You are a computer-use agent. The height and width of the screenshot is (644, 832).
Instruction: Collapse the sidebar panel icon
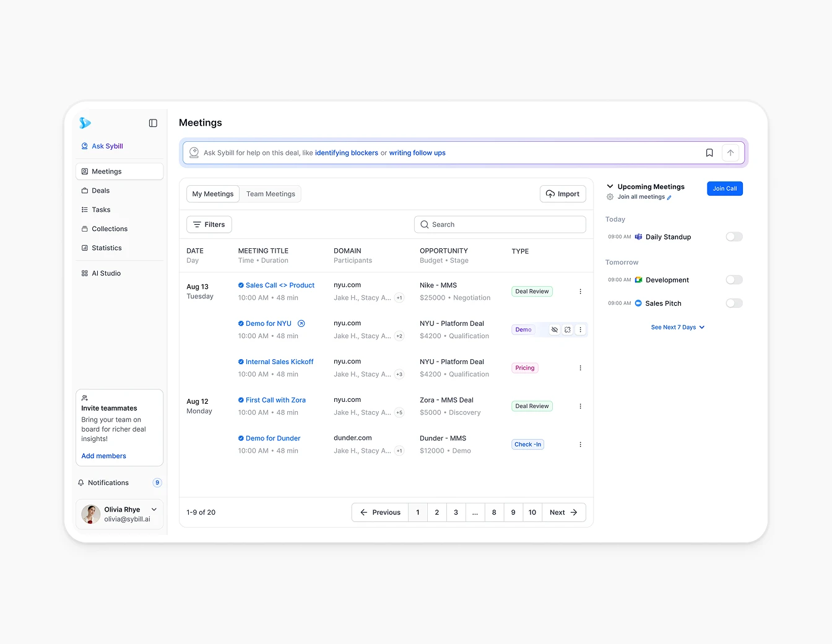point(153,123)
